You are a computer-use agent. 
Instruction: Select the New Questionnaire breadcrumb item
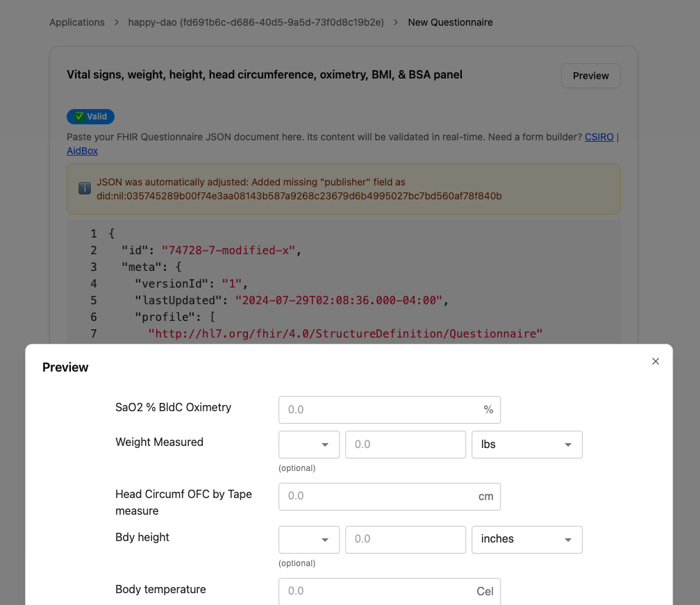450,22
